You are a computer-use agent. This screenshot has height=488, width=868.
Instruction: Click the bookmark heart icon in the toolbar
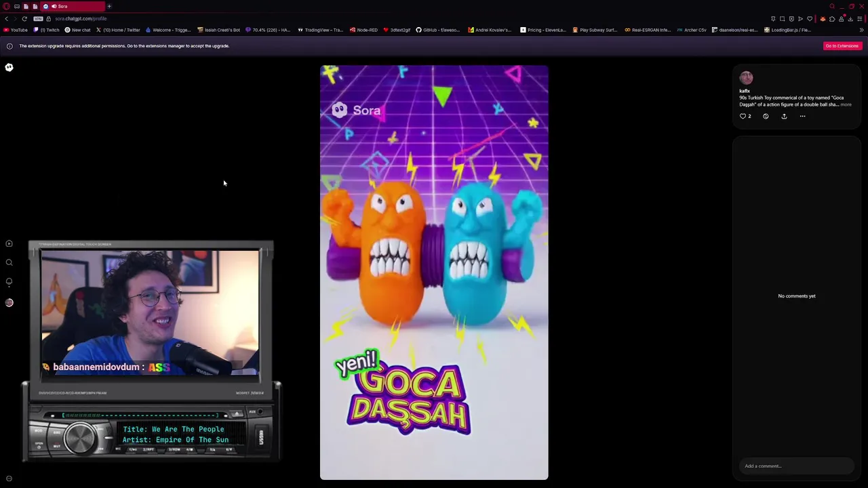pyautogui.click(x=810, y=19)
